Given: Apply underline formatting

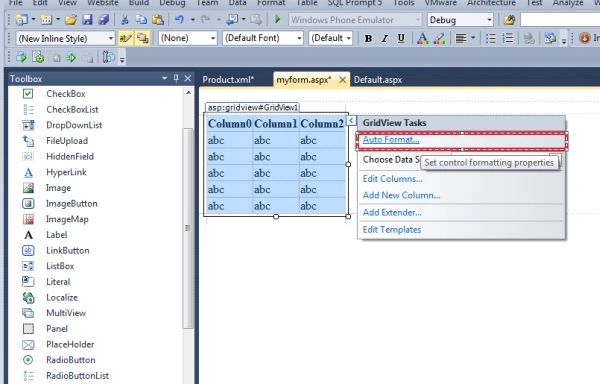Looking at the screenshot, I should click(x=401, y=38).
